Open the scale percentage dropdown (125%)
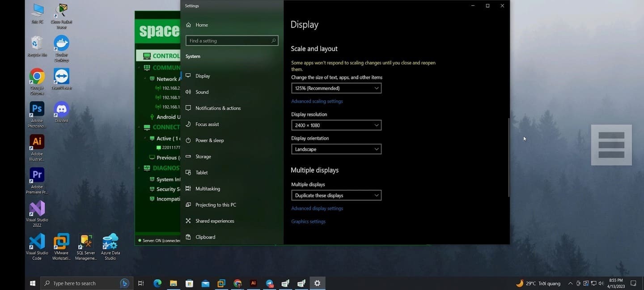Viewport: 644px width, 290px height. [x=336, y=88]
